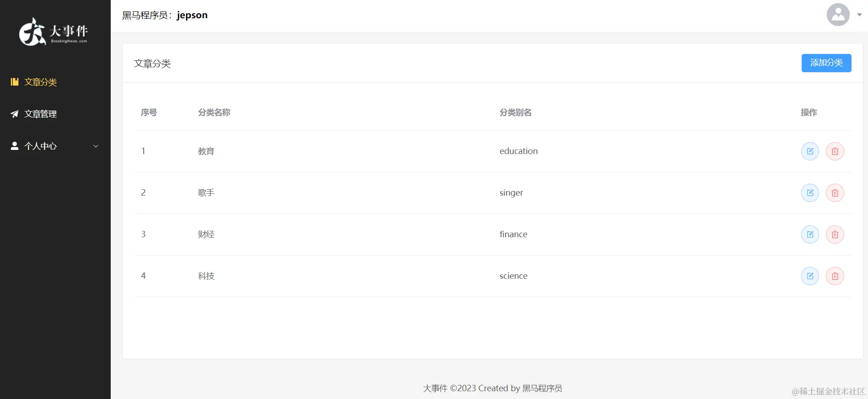Click the finance alias cell

[x=513, y=234]
